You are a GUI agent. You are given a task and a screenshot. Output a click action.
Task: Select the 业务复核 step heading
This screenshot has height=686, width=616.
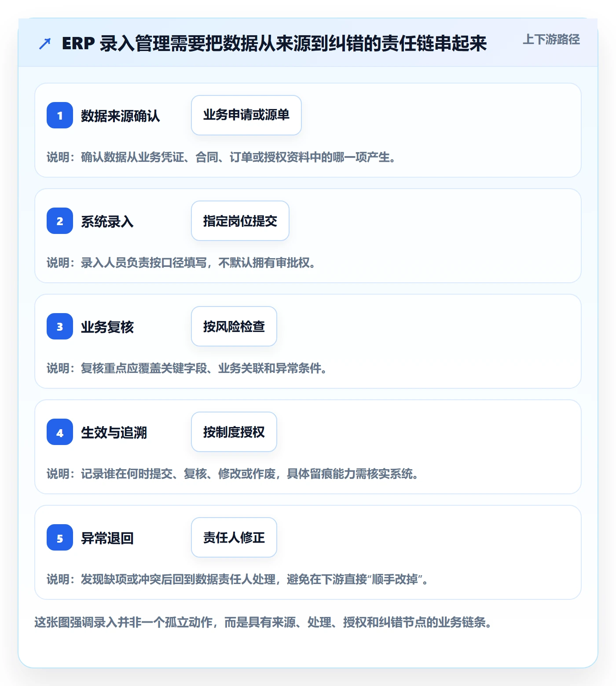tap(107, 327)
